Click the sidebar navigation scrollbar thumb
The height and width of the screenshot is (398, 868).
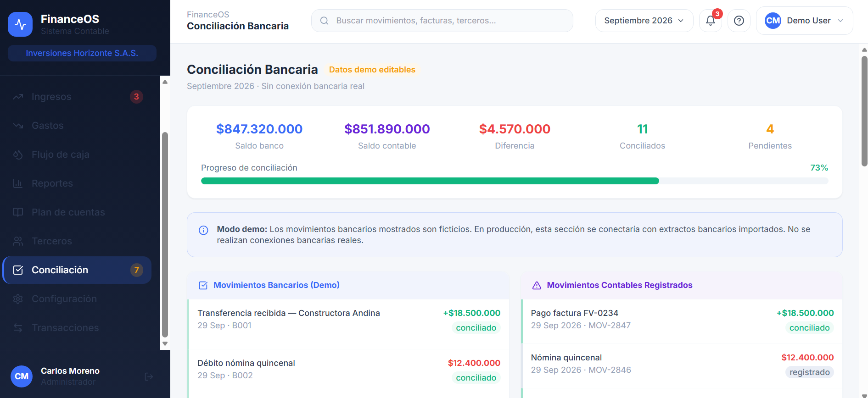[165, 235]
